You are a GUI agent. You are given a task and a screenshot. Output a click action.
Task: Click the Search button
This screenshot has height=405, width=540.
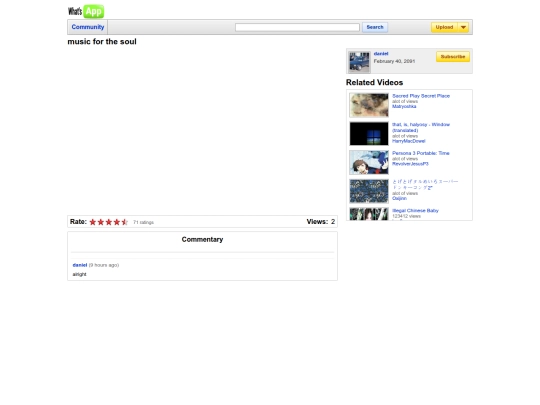point(375,27)
